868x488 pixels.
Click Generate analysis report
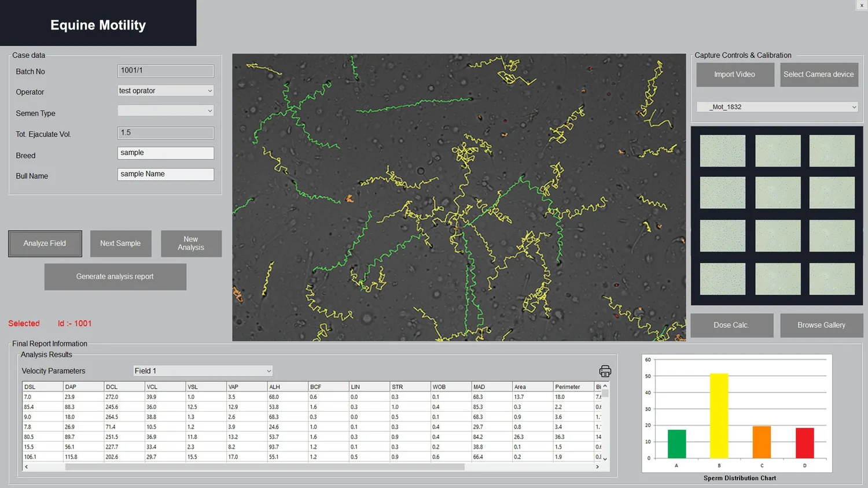(x=115, y=276)
